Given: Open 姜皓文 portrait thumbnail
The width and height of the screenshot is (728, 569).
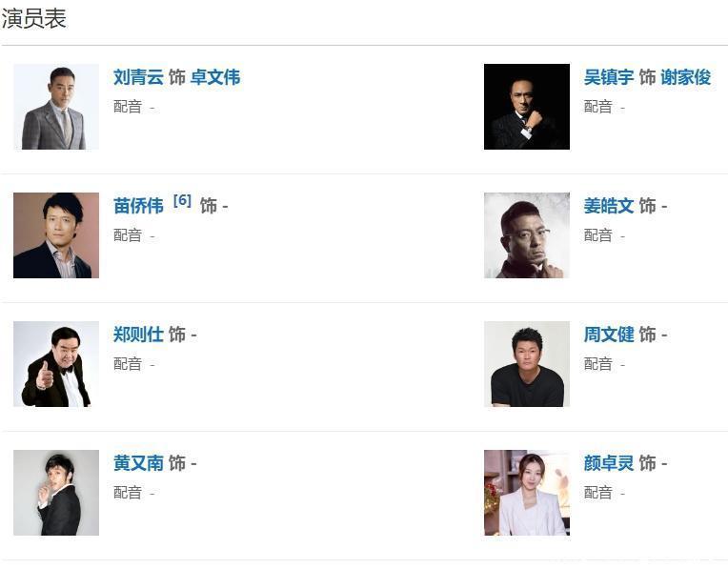Looking at the screenshot, I should pyautogui.click(x=526, y=235).
